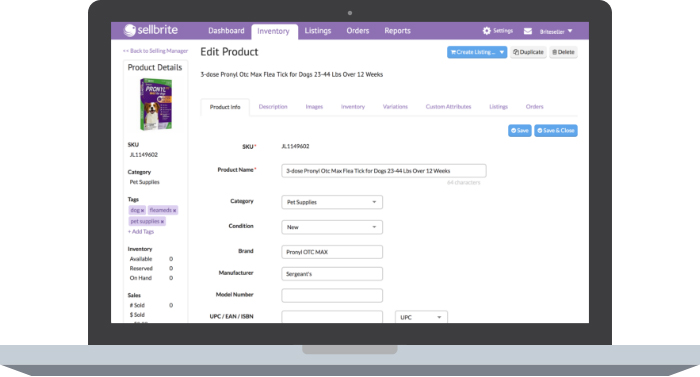The width and height of the screenshot is (700, 377).
Task: Expand the Briteseller account menu
Action: (x=556, y=31)
